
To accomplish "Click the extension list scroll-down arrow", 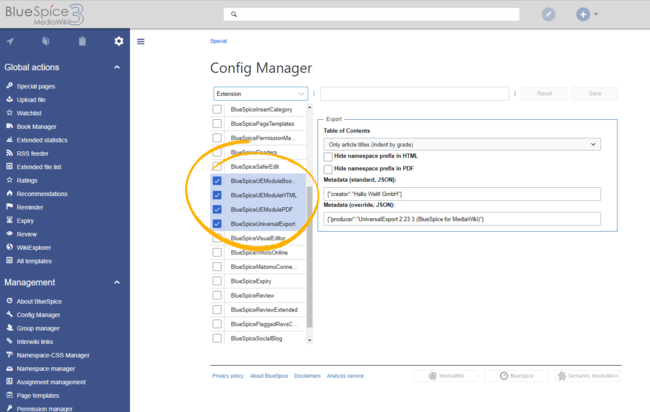I will pyautogui.click(x=309, y=340).
